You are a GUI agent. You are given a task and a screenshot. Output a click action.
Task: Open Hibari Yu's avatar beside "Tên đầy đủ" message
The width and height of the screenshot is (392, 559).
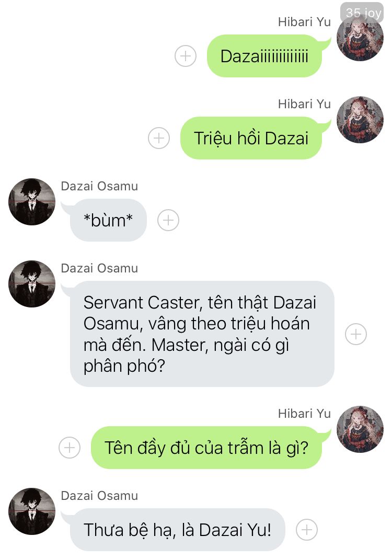(360, 429)
